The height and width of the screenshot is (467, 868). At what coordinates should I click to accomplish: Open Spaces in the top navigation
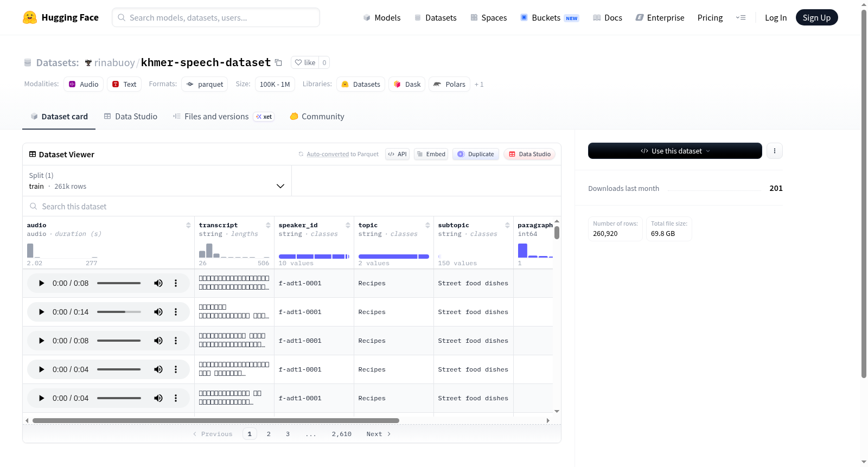click(488, 17)
